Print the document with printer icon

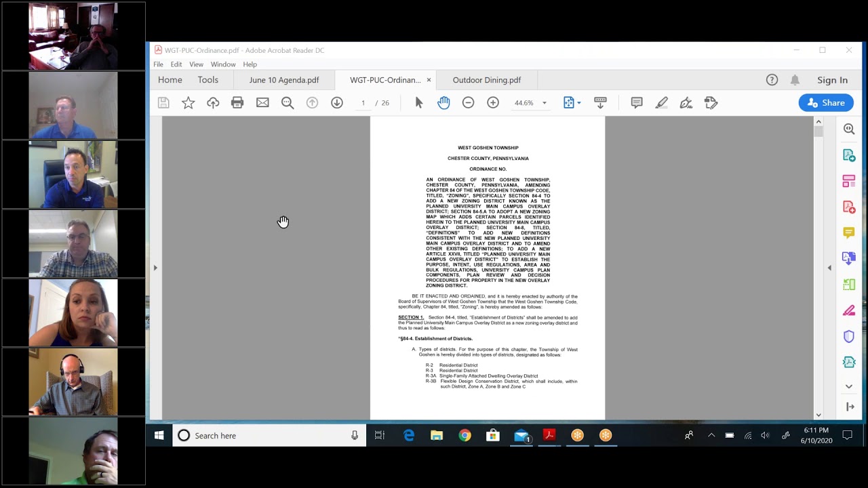click(237, 103)
